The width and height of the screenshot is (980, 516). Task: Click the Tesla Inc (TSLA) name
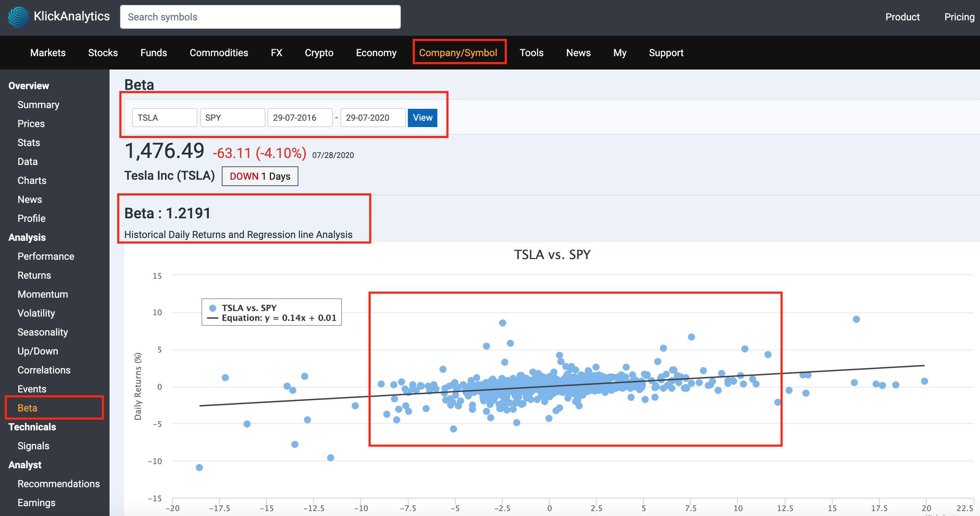(170, 176)
